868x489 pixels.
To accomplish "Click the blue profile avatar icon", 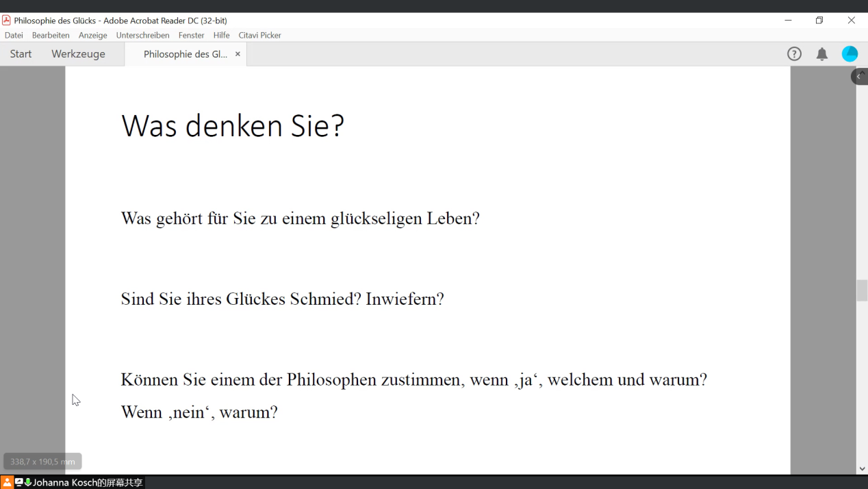I will click(850, 54).
